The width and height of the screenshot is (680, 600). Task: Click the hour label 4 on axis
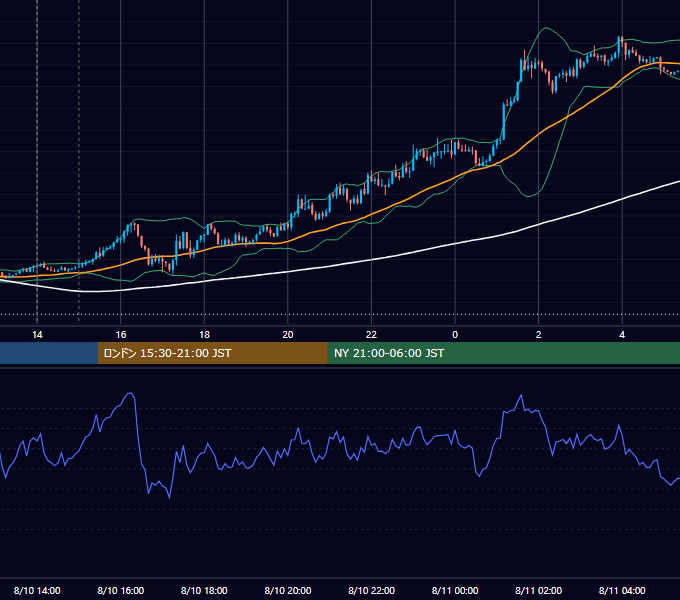click(622, 335)
